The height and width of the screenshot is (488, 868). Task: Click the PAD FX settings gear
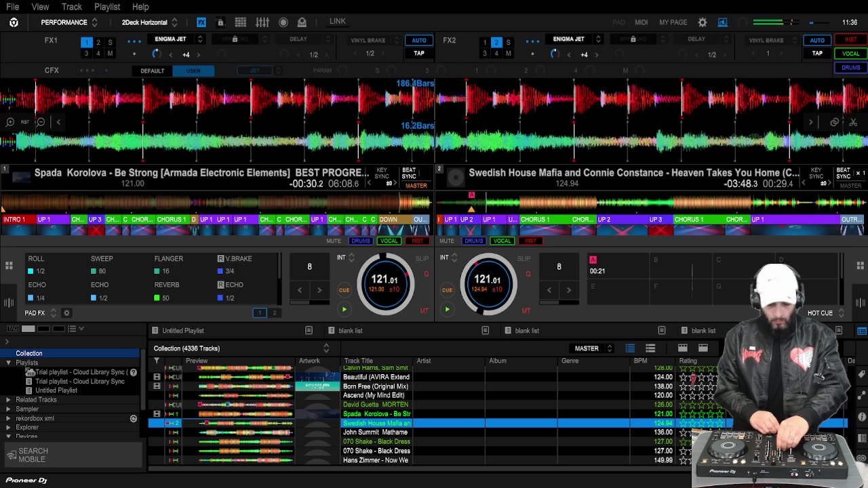tap(66, 313)
